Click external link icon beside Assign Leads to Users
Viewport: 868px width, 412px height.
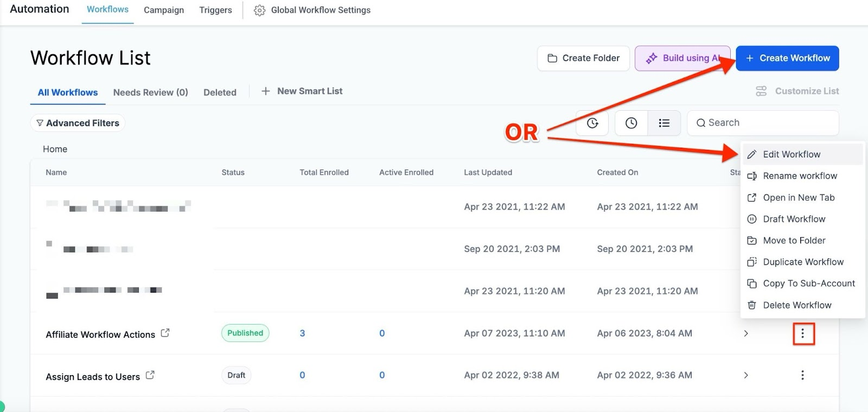click(x=150, y=375)
